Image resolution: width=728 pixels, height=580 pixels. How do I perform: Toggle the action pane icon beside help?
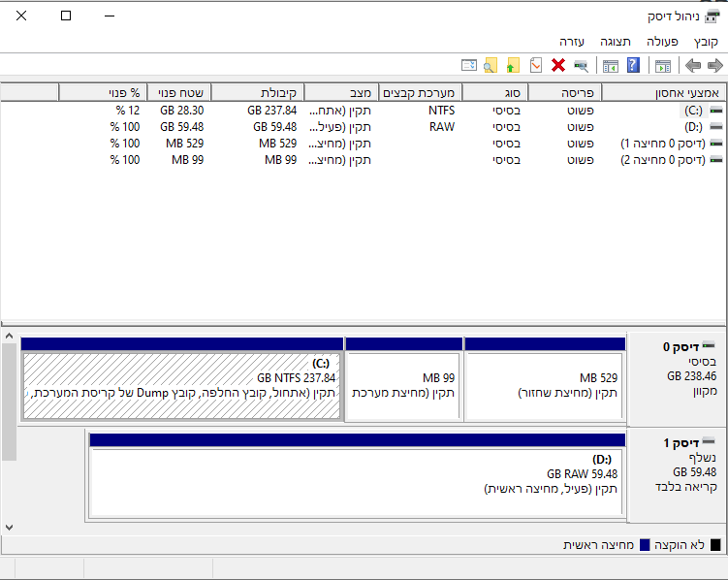point(611,66)
